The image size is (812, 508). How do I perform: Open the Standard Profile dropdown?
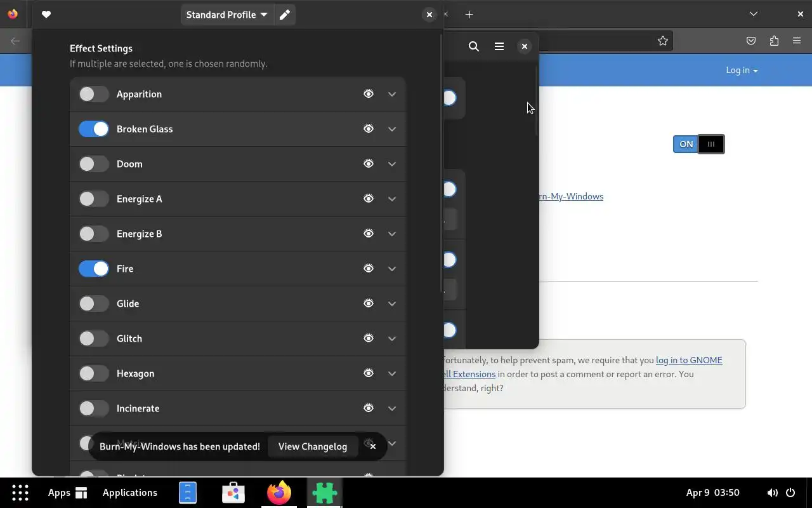227,15
